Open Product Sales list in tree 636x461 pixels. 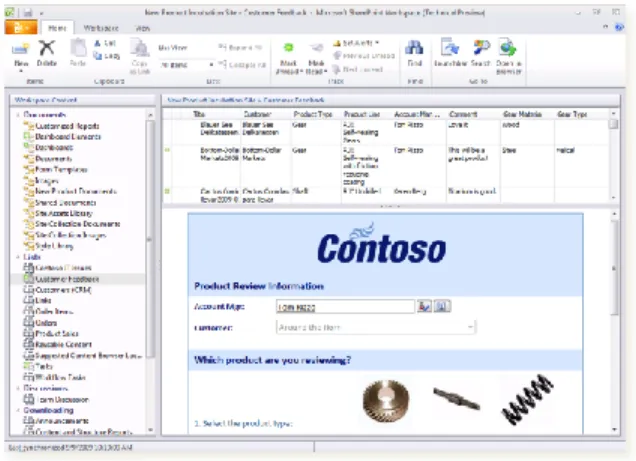tap(57, 333)
